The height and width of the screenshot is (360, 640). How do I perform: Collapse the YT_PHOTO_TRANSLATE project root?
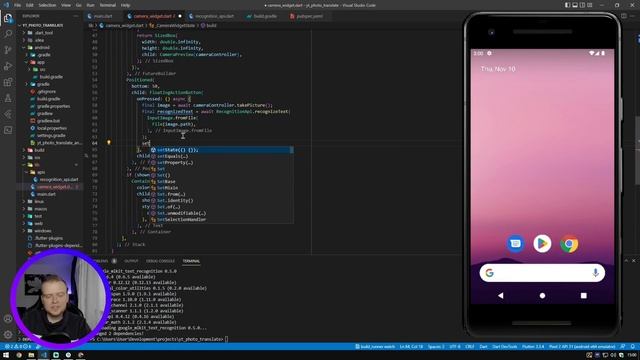[43, 25]
